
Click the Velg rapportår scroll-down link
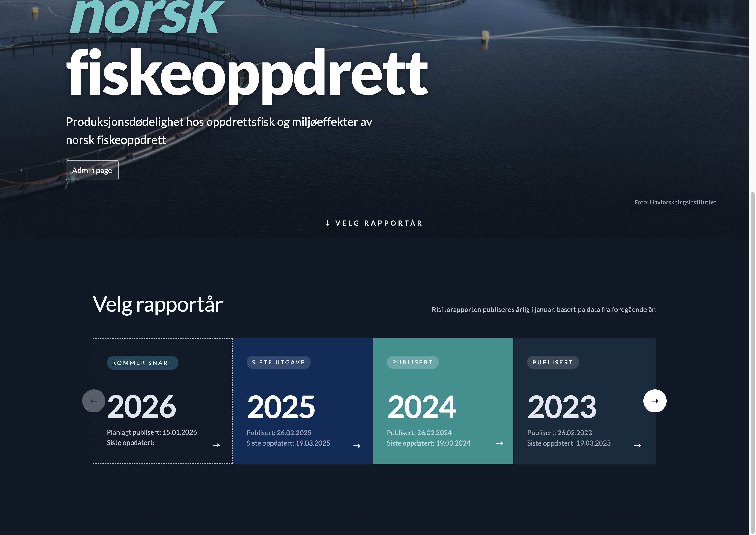(374, 223)
